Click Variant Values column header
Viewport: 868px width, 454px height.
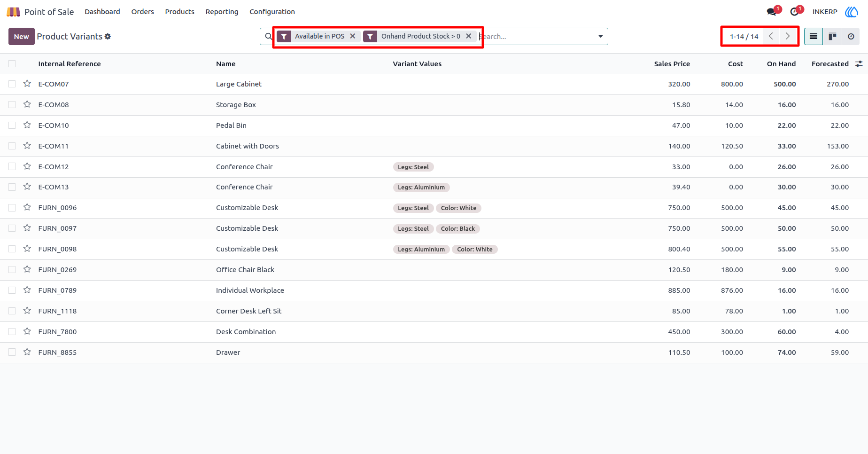[417, 64]
